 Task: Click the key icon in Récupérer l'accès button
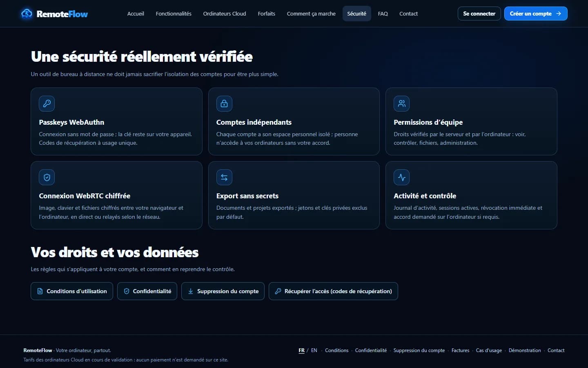pyautogui.click(x=278, y=291)
